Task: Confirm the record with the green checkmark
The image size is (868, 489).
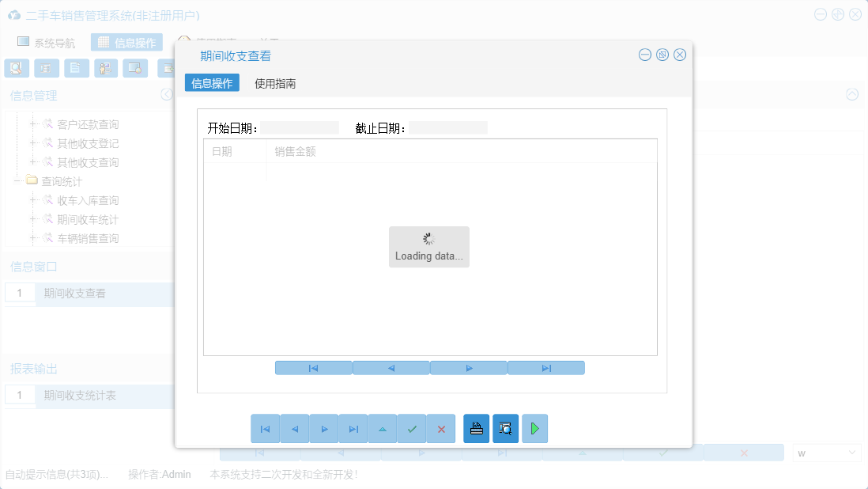Action: click(x=411, y=428)
